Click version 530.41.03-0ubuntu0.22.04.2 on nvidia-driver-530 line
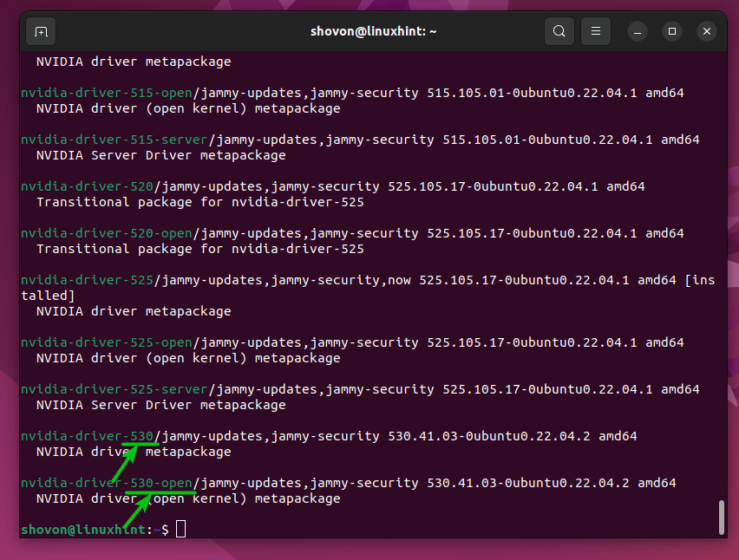Image resolution: width=739 pixels, height=560 pixels. pyautogui.click(x=489, y=436)
